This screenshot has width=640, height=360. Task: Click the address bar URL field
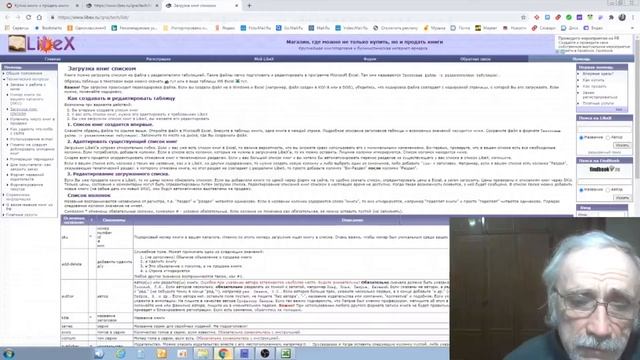[286, 18]
